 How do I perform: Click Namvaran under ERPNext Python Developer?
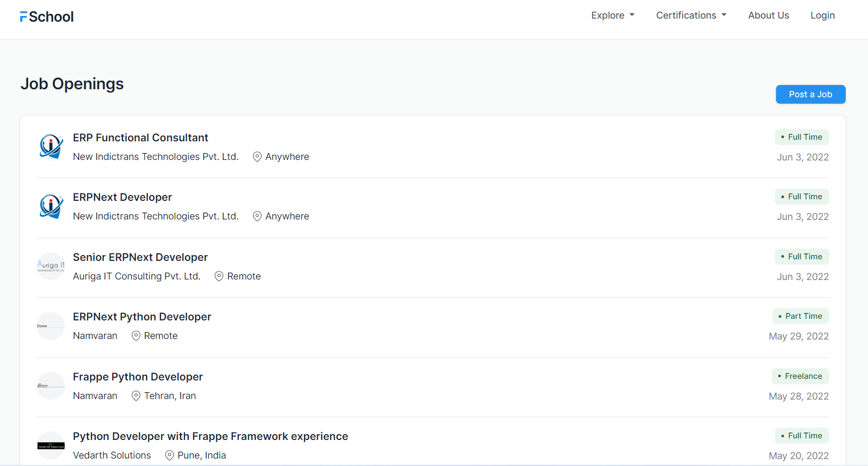click(x=95, y=336)
